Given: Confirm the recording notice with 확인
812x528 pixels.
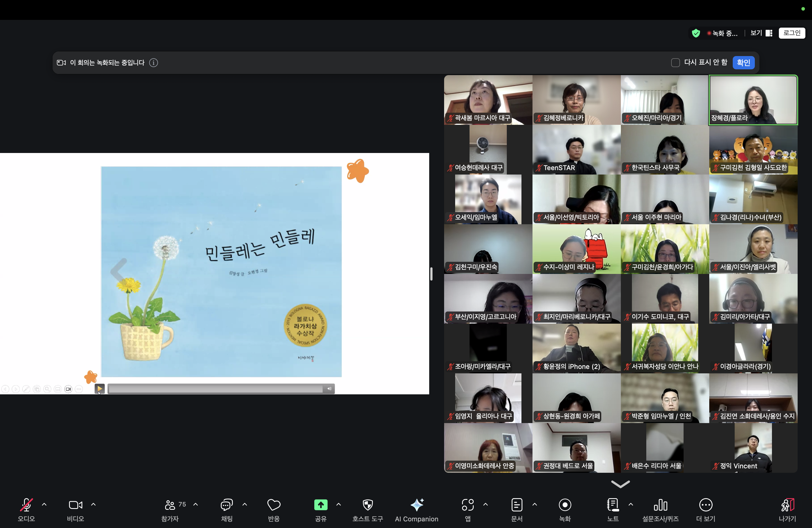Looking at the screenshot, I should 744,63.
